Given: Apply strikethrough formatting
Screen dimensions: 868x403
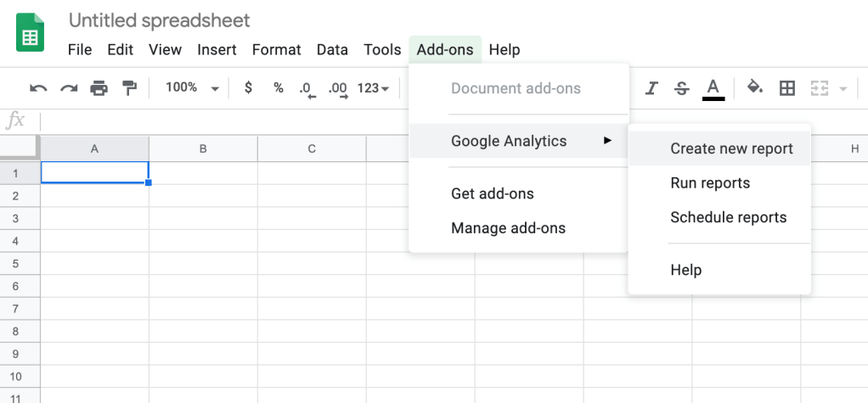Looking at the screenshot, I should [682, 88].
